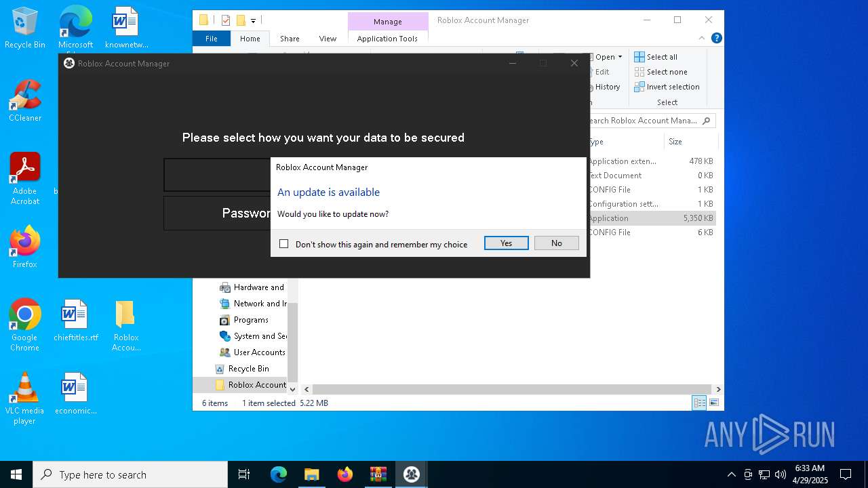This screenshot has width=868, height=488.
Task: Open Roblox Account folder on desktop
Action: coord(125,325)
